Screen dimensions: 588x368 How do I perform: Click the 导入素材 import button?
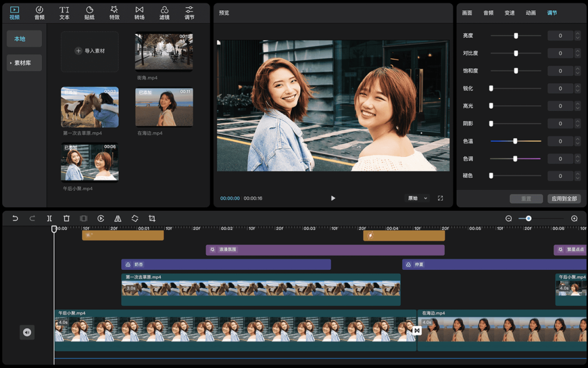click(90, 51)
